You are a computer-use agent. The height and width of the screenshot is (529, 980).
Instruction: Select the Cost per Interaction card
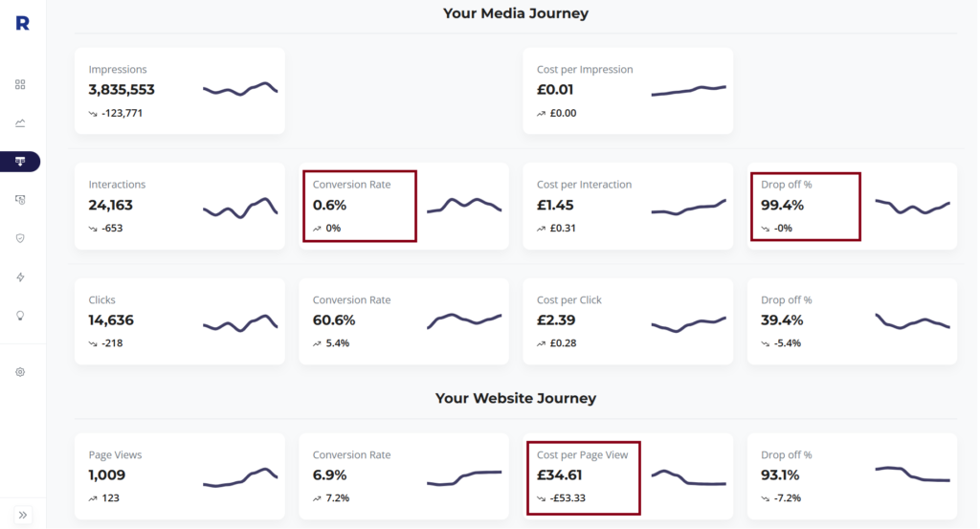click(628, 206)
